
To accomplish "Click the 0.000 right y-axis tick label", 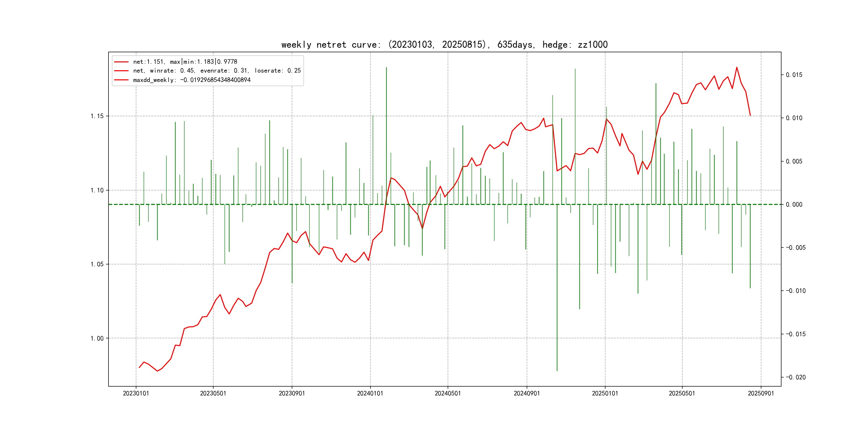I will 794,204.
